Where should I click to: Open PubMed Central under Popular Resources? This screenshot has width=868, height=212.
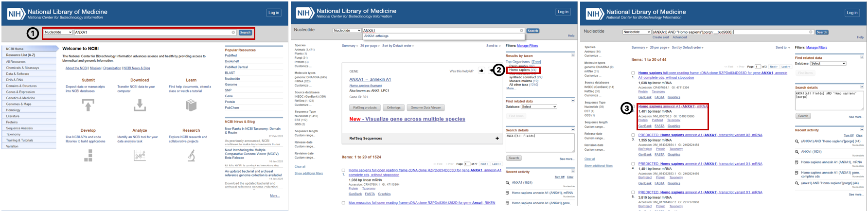(x=236, y=67)
